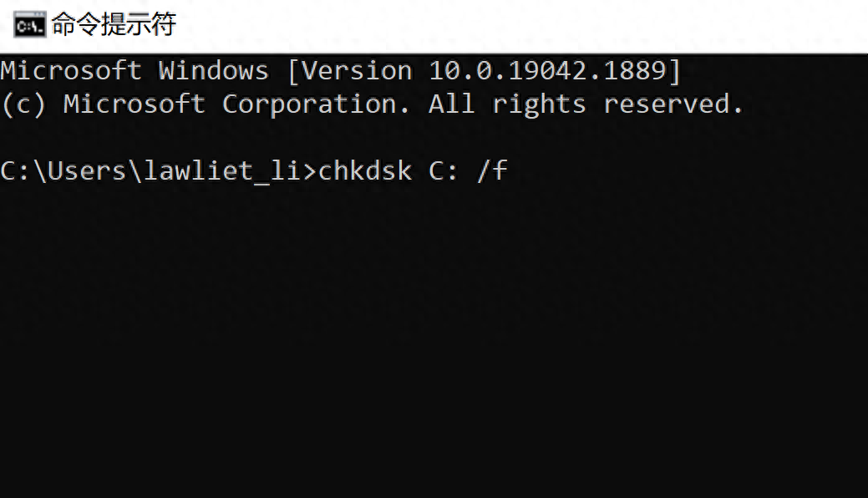This screenshot has width=868, height=498.
Task: Click the word "All" in copyright line
Action: click(452, 104)
